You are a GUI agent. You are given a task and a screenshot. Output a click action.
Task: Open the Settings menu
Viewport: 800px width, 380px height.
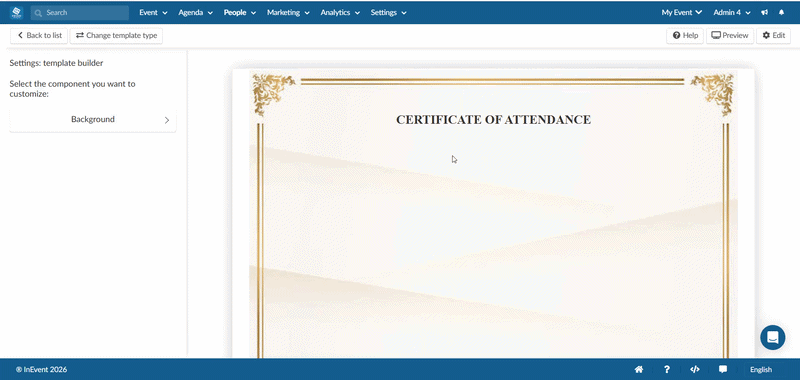point(388,13)
